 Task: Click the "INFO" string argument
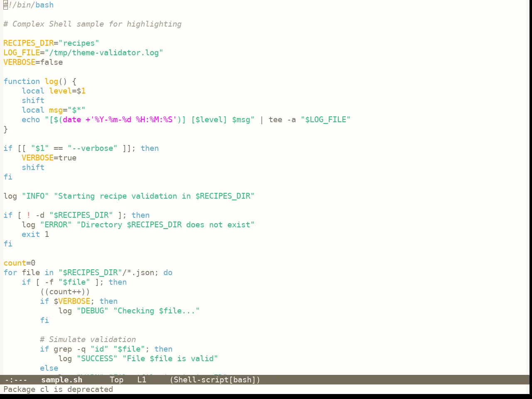coord(35,196)
